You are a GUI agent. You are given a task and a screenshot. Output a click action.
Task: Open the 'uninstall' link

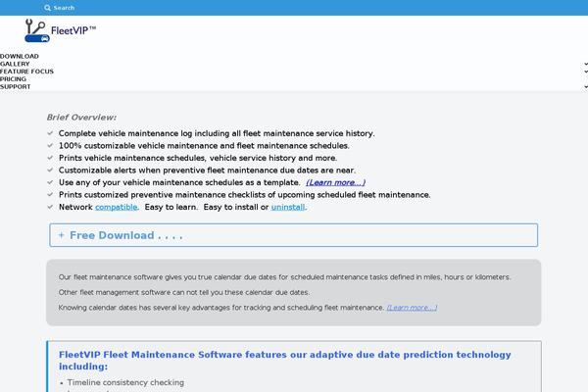click(x=288, y=207)
